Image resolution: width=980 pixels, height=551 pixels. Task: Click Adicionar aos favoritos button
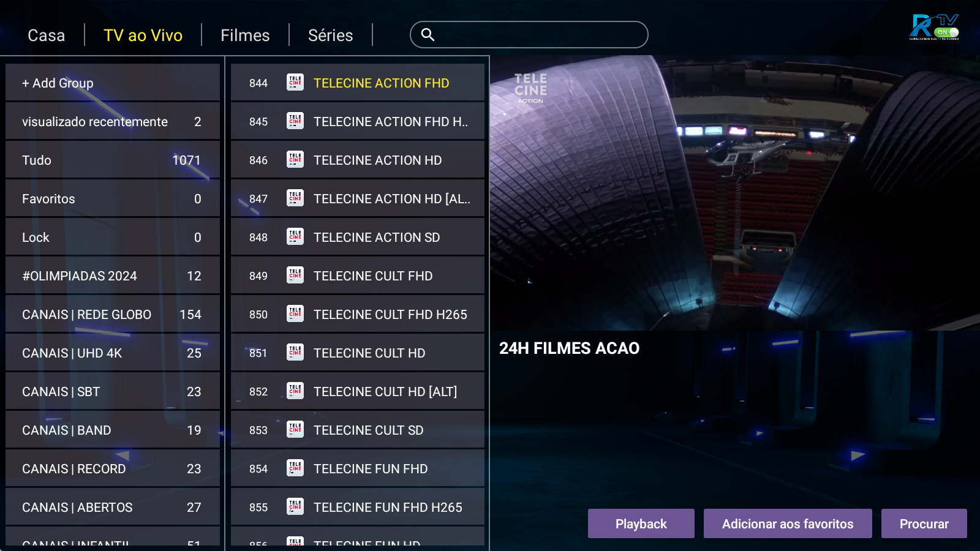787,523
